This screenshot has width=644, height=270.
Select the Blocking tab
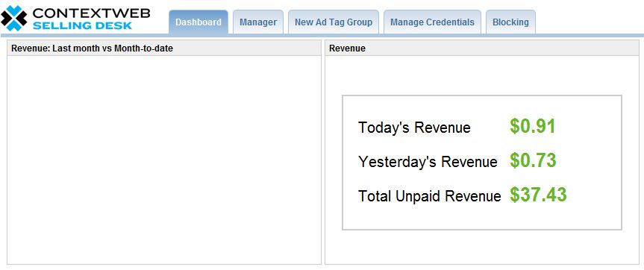tap(510, 22)
